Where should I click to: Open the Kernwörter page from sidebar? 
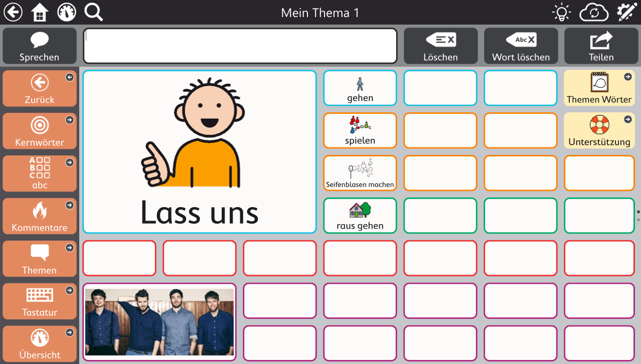(40, 131)
